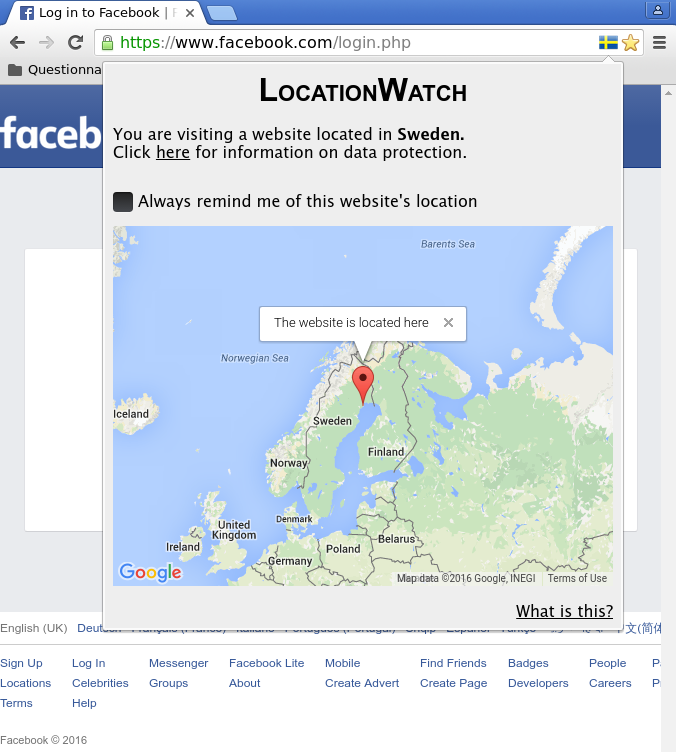The height and width of the screenshot is (752, 676).
Task: Open the Messenger footer link
Action: pyautogui.click(x=178, y=663)
